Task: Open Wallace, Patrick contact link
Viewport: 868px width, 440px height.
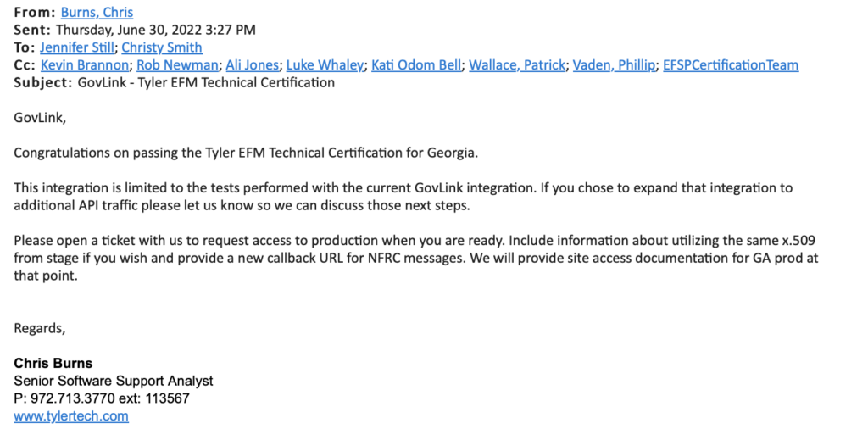Action: click(517, 65)
